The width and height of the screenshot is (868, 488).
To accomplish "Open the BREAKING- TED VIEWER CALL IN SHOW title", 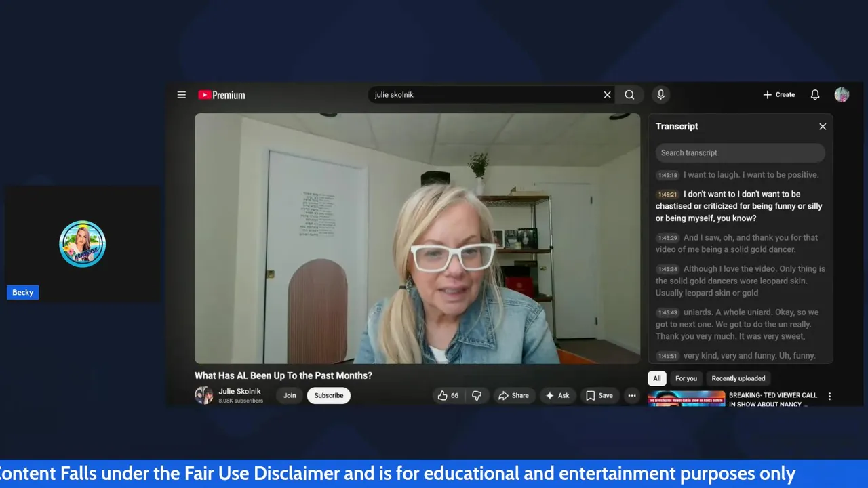I will click(x=773, y=399).
